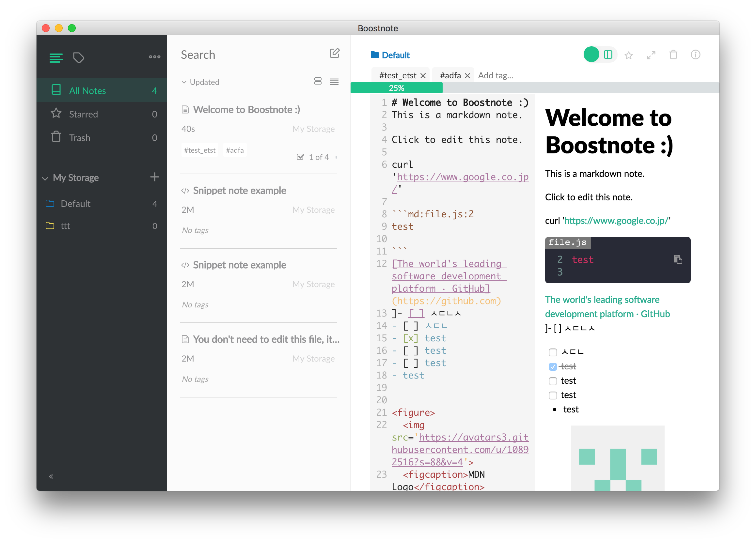756x543 pixels.
Task: Open the note info panel
Action: pos(695,55)
